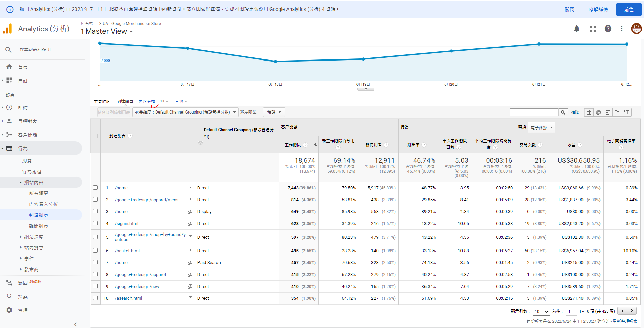Select the checkbox for /google+redesign/apparel/mens row

click(95, 200)
